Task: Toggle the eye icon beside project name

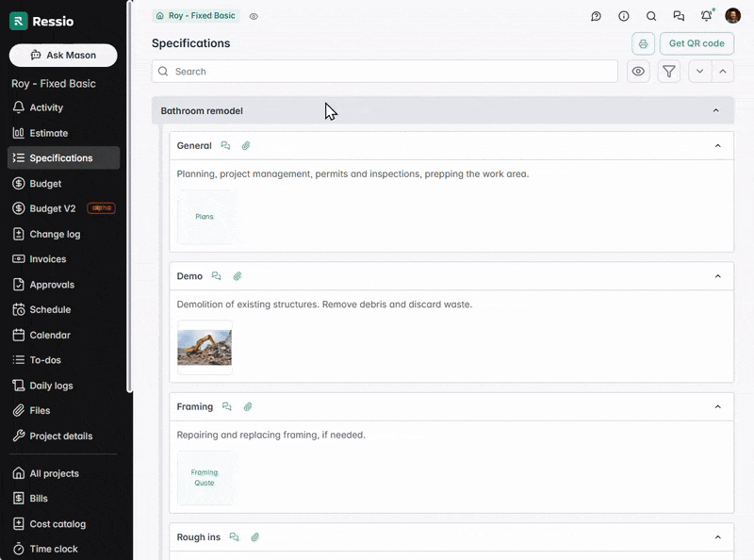Action: pyautogui.click(x=254, y=16)
